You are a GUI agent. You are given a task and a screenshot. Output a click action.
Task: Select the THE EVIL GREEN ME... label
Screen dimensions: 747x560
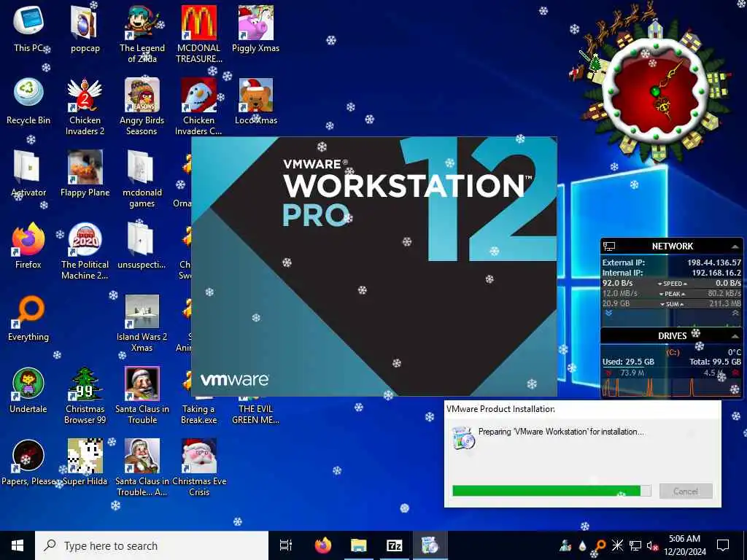pos(255,414)
